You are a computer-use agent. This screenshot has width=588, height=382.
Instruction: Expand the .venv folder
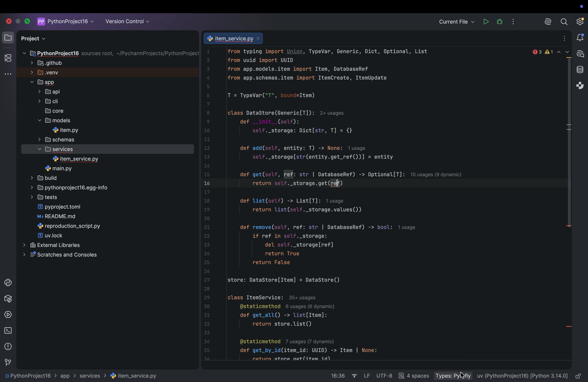click(32, 72)
